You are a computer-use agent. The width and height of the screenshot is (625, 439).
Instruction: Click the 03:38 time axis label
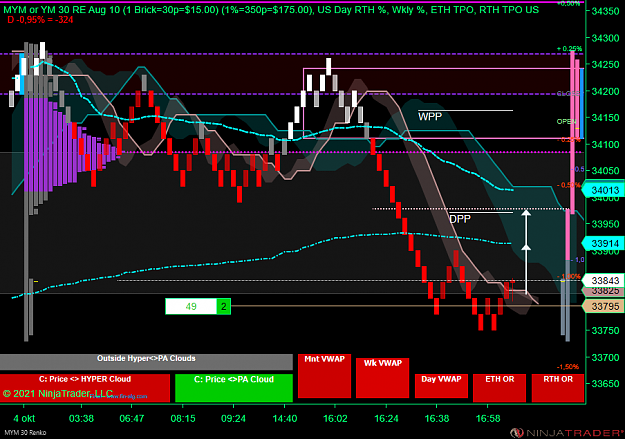pyautogui.click(x=81, y=419)
